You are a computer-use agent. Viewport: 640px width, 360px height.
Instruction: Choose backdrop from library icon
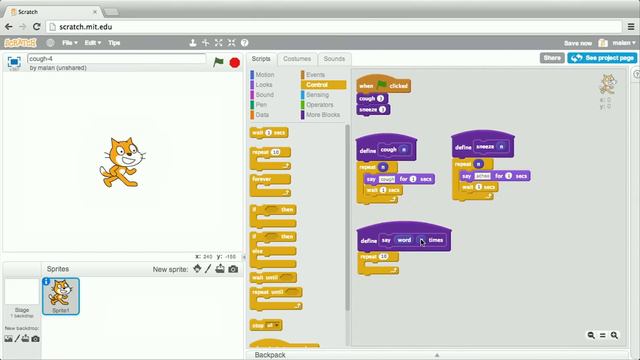8,339
